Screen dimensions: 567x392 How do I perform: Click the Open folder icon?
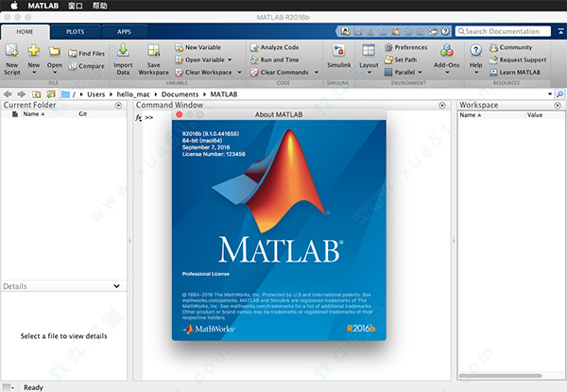point(55,51)
